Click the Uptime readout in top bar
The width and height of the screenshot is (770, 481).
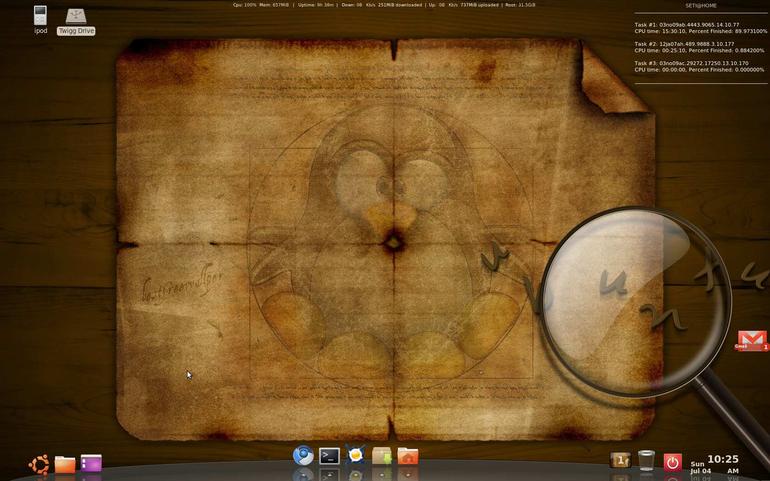(x=314, y=5)
